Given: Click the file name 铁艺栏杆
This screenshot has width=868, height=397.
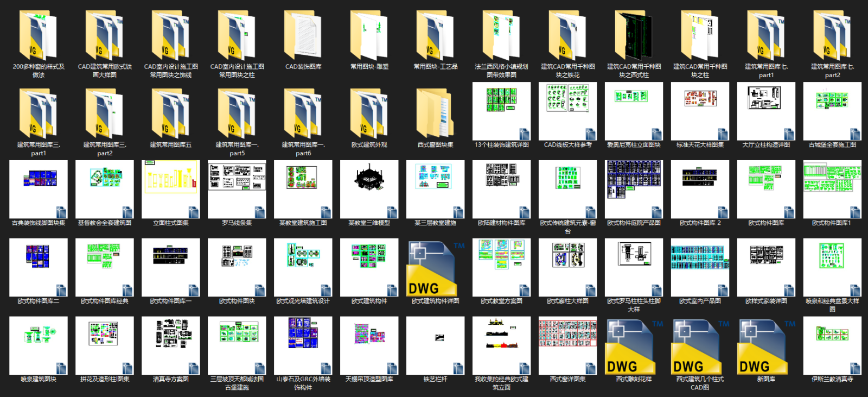Looking at the screenshot, I should pos(435,379).
